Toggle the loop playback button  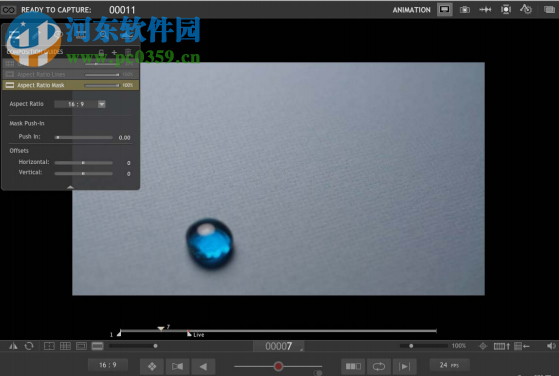379,366
